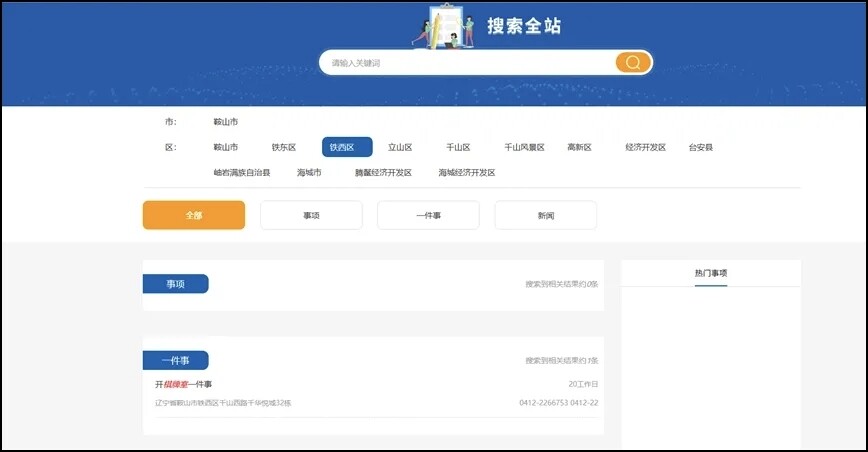This screenshot has width=868, height=452.
Task: Choose 立山区 district filter
Action: tap(400, 147)
